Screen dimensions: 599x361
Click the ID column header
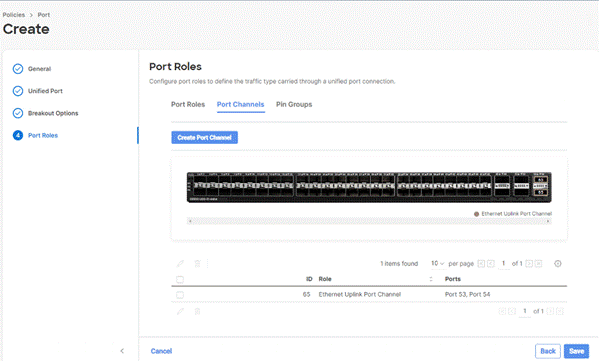tap(309, 279)
